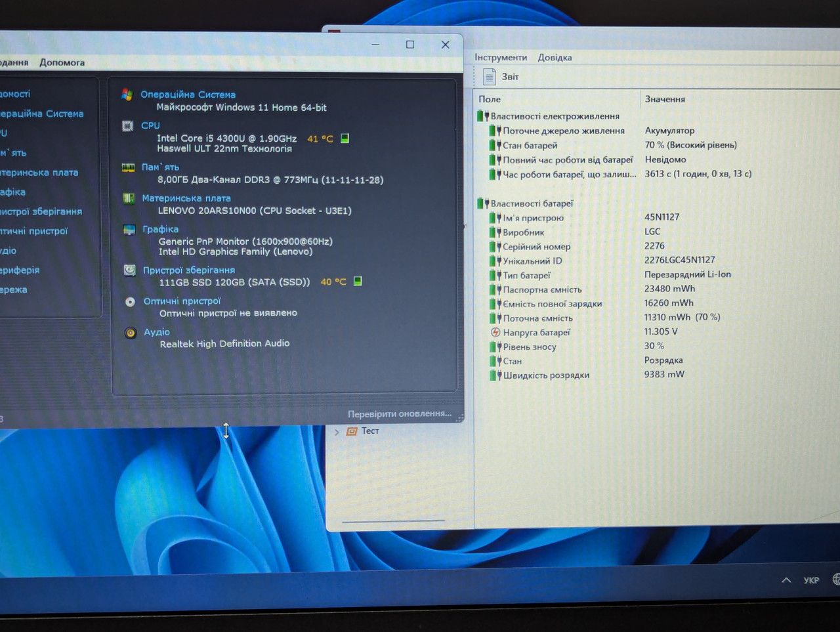
Task: Click the УКР language indicator in taskbar
Action: click(x=811, y=580)
